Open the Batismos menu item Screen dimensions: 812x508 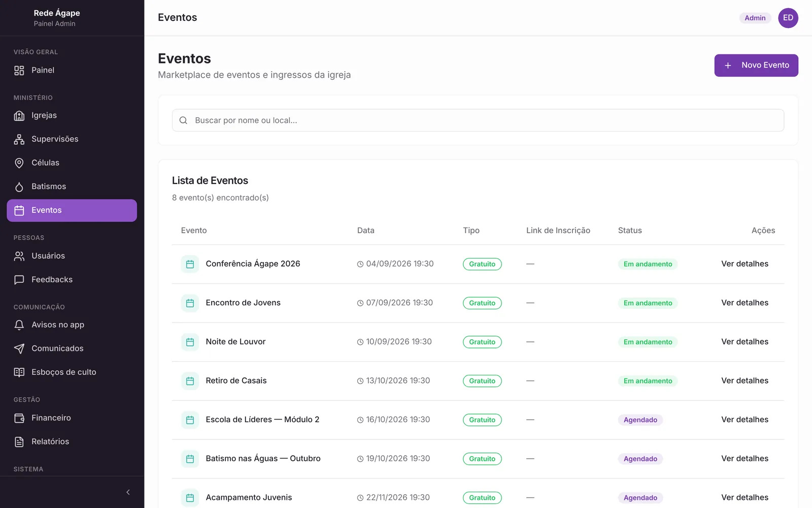[72, 186]
